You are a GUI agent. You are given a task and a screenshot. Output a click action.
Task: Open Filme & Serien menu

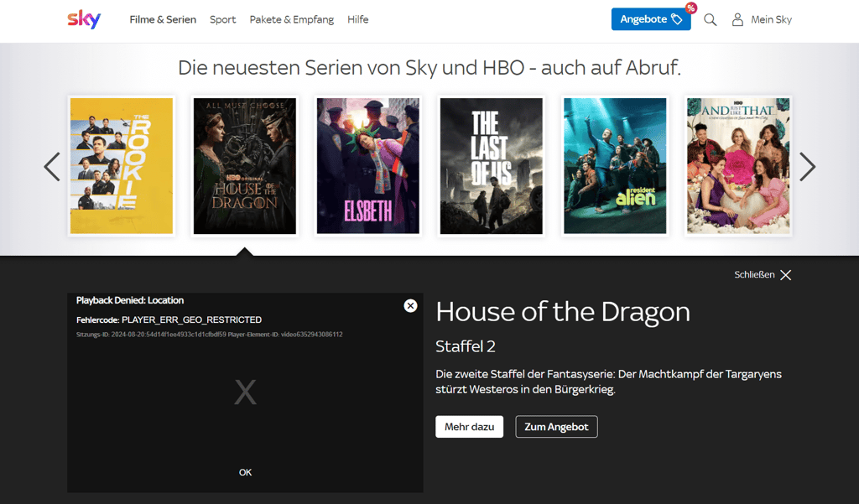163,20
